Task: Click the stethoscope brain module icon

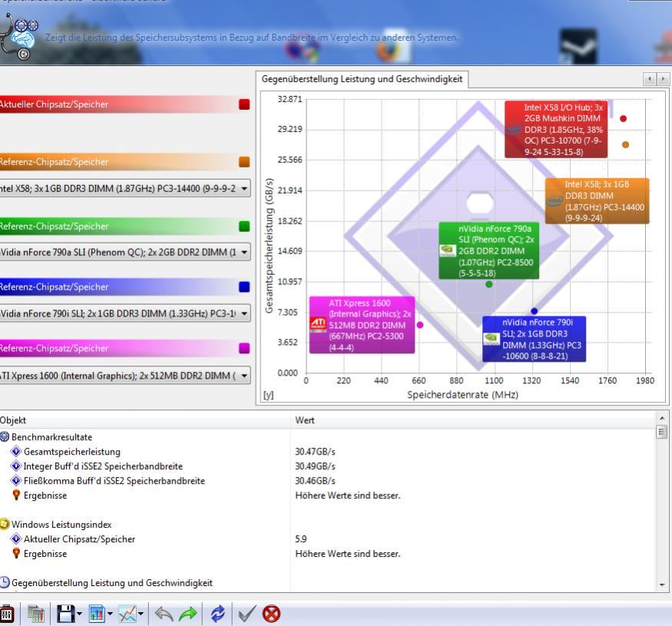Action: coord(18,36)
